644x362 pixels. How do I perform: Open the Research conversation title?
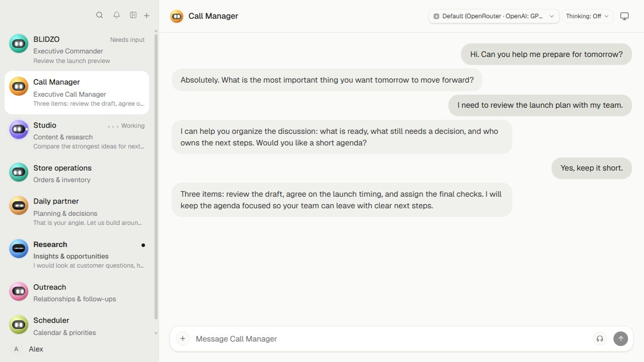click(50, 244)
